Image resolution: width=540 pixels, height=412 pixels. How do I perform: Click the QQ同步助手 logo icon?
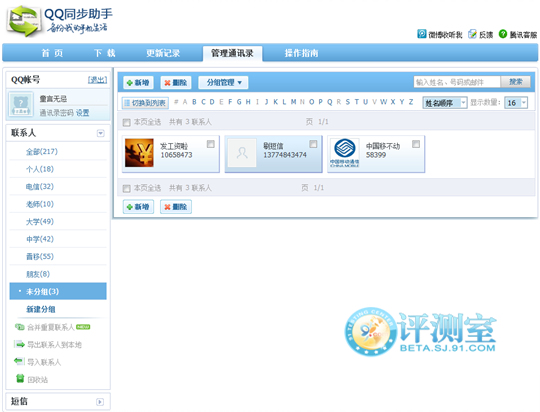23,21
